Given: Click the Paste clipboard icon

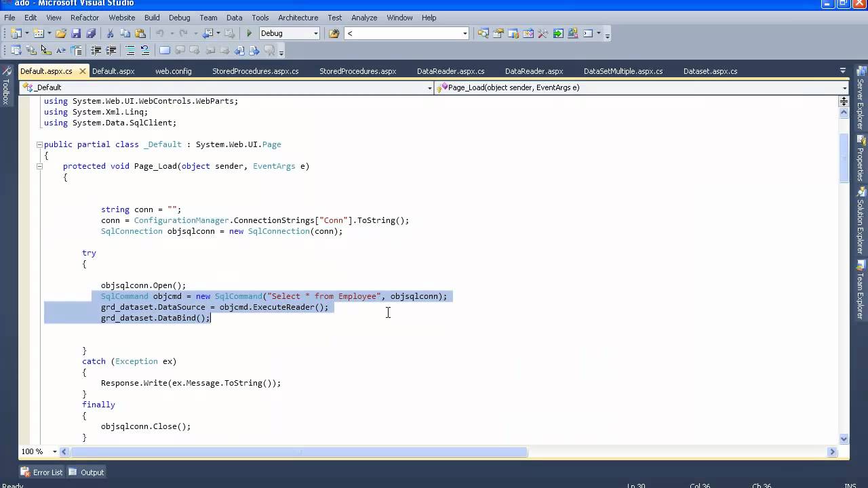Looking at the screenshot, I should (140, 33).
